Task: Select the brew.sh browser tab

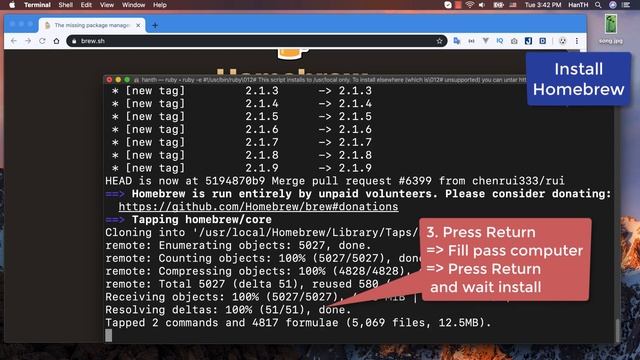Action: pos(92,25)
